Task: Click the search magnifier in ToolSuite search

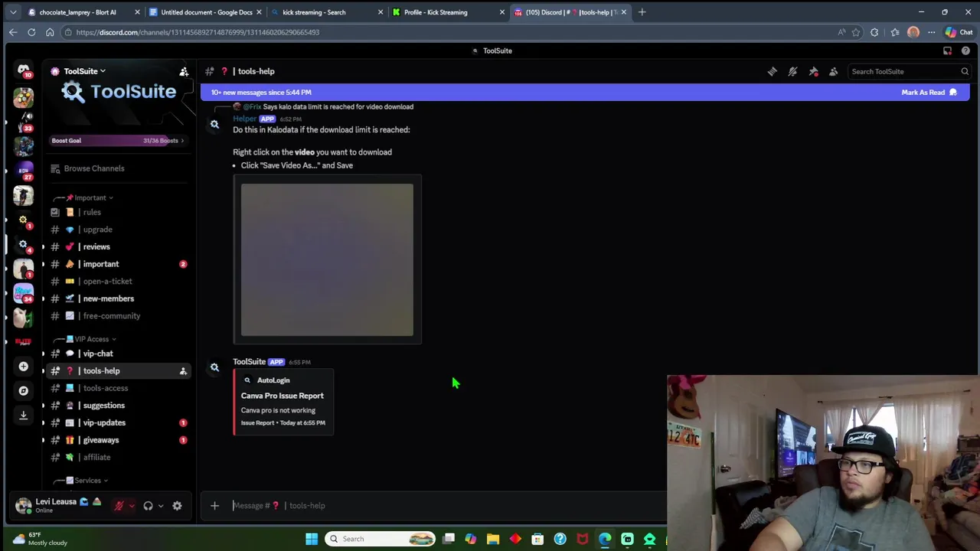Action: [965, 71]
